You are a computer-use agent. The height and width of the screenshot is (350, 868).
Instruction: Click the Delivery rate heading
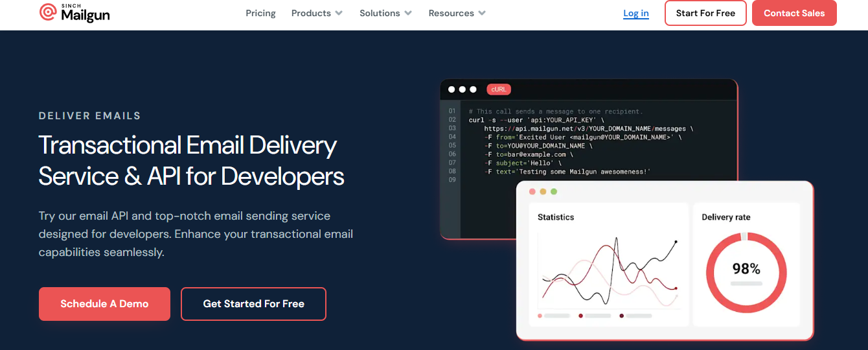coord(726,217)
